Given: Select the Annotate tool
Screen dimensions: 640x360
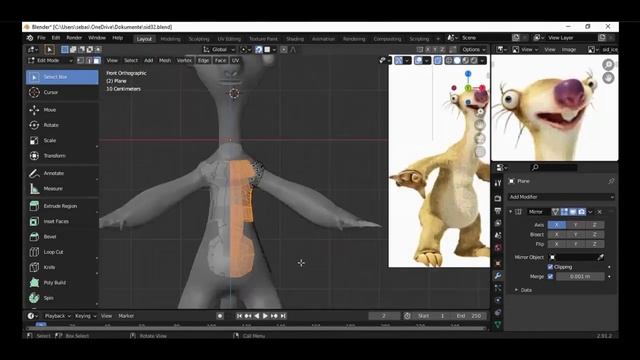Looking at the screenshot, I should [62, 173].
